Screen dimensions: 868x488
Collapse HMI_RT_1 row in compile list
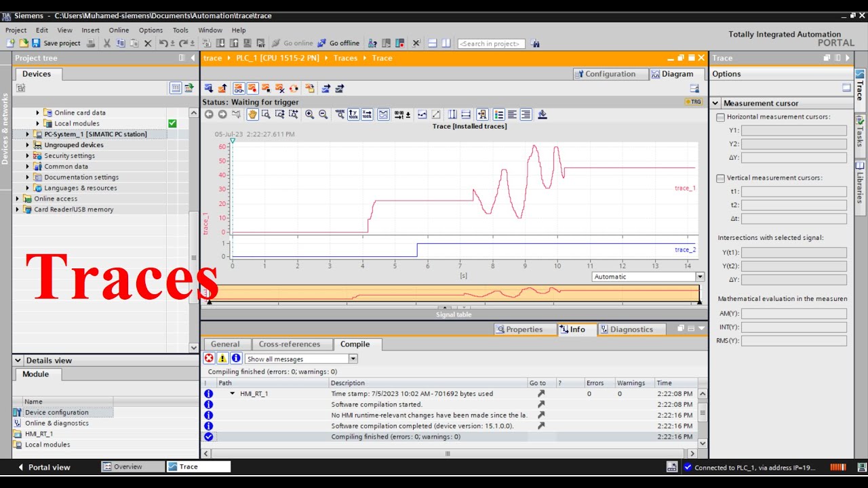tap(232, 393)
